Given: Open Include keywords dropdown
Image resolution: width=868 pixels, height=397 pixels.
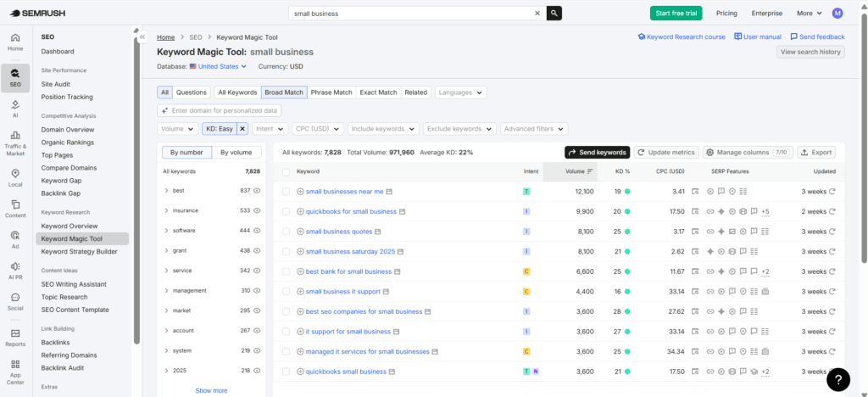Looking at the screenshot, I should 384,128.
